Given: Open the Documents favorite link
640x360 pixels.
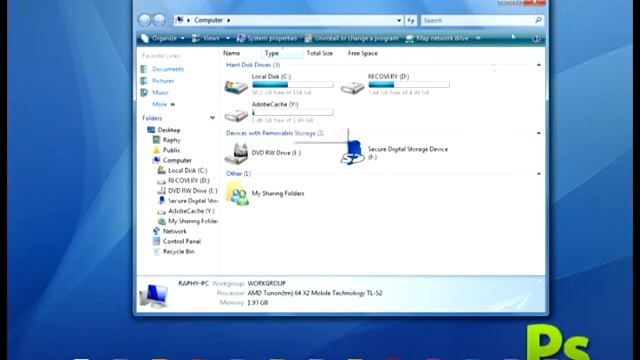Looking at the screenshot, I should point(168,69).
